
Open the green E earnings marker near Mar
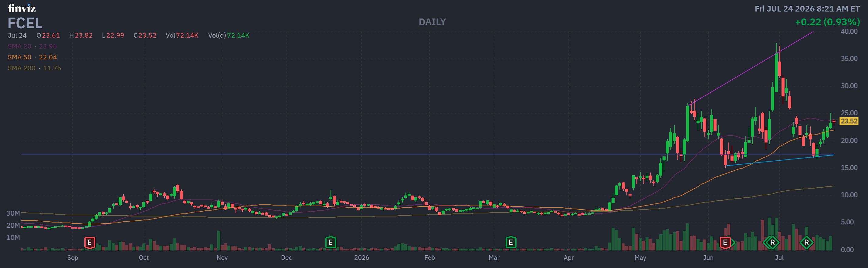[511, 243]
